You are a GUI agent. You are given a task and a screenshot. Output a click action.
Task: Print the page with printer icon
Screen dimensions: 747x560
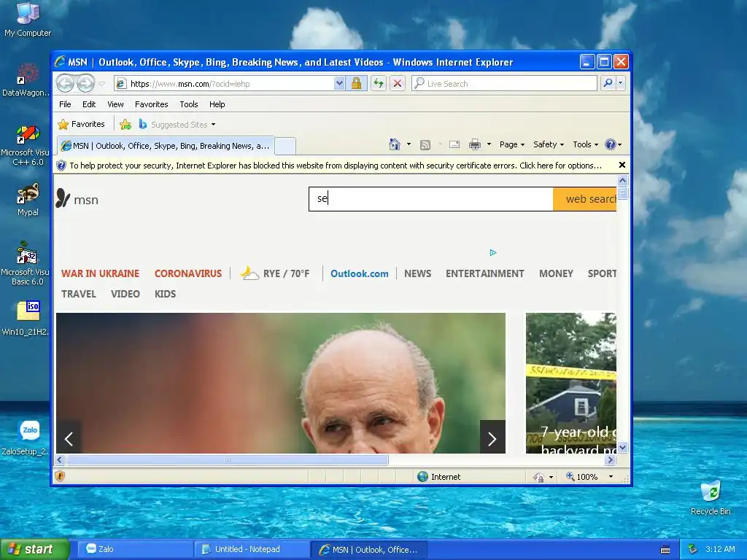474,144
